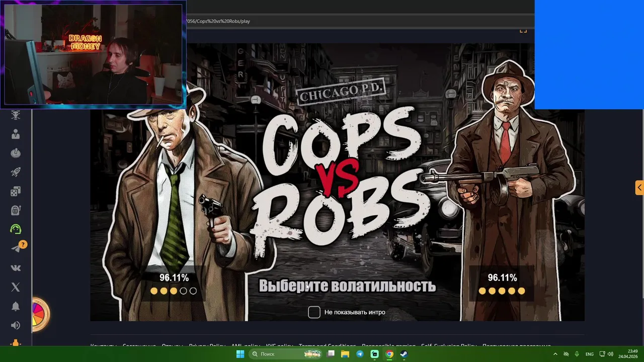Open the network tray icon

click(602, 354)
